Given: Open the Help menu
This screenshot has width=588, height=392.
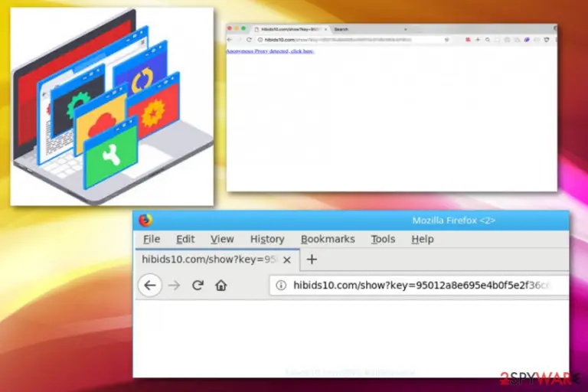Looking at the screenshot, I should click(423, 239).
